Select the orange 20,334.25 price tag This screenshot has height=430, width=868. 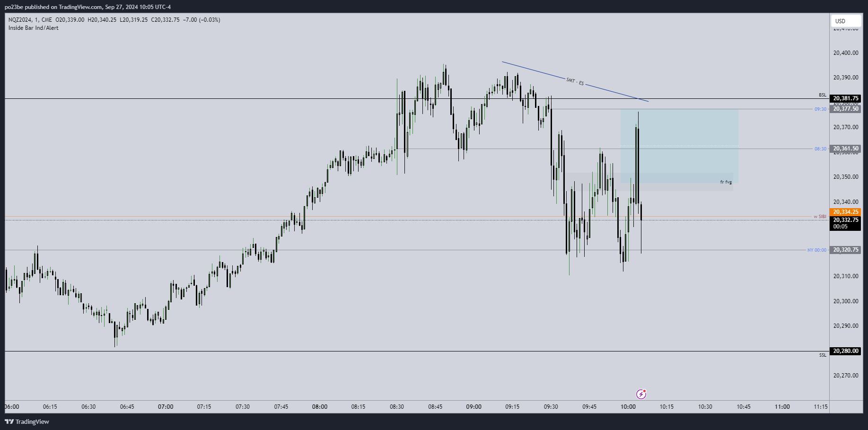coord(845,212)
